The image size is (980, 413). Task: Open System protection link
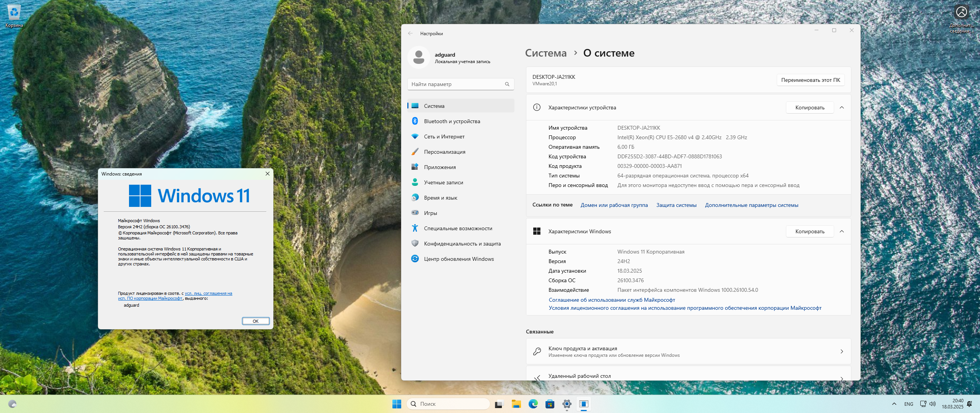[x=676, y=205]
